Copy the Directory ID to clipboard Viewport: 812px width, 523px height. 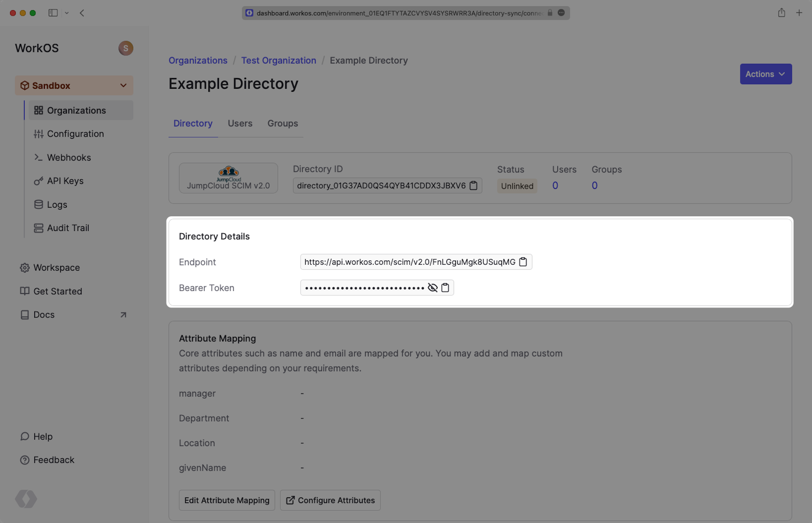pyautogui.click(x=473, y=186)
